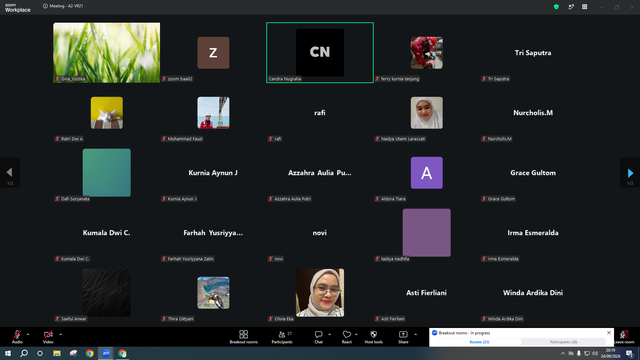This screenshot has width=640, height=360.
Task: Click the Kumala Dwi C. participant name
Action: click(106, 233)
